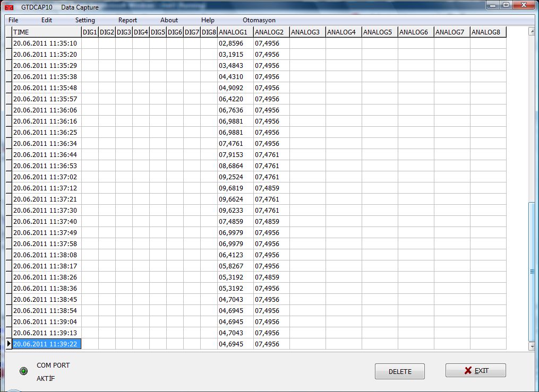
Task: Click the scrollbar down arrow
Action: (532, 346)
